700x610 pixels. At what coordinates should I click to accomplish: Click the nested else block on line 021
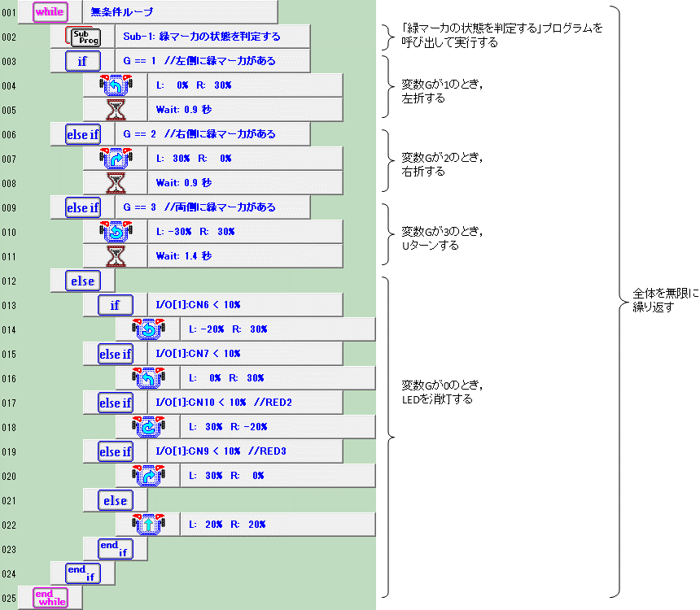pyautogui.click(x=116, y=501)
